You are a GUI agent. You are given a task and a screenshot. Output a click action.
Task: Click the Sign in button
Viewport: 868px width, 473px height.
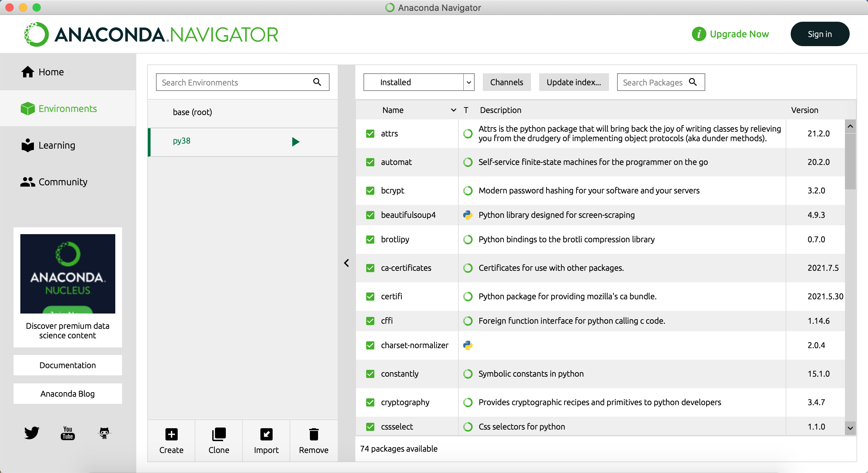(820, 34)
